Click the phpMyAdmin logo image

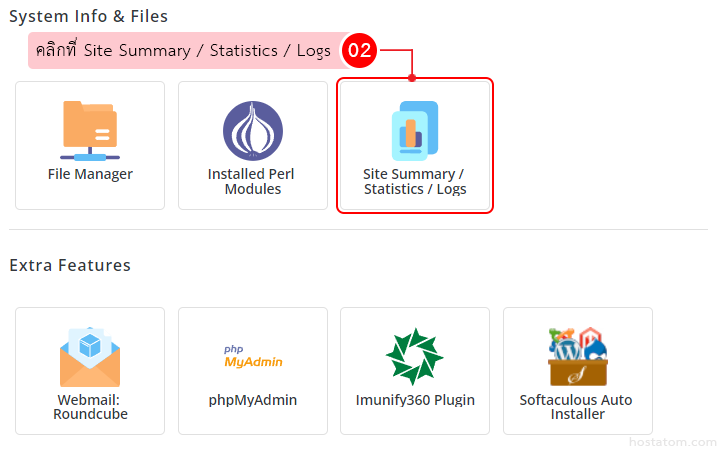tap(253, 357)
